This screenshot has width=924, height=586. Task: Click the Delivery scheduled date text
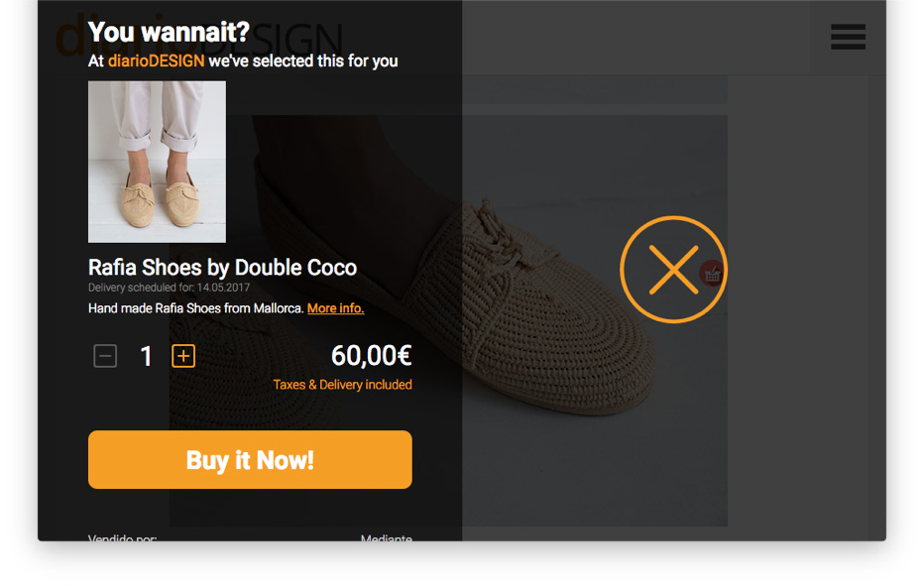(169, 288)
